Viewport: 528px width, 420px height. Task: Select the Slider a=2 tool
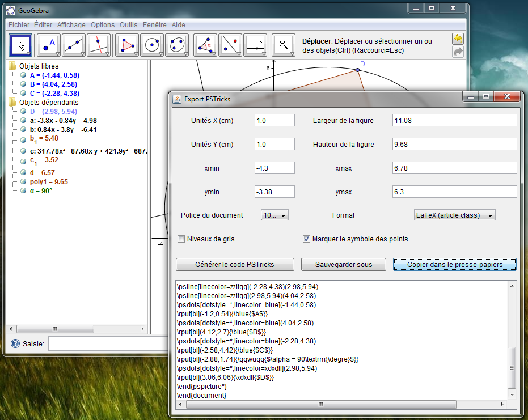coord(255,45)
